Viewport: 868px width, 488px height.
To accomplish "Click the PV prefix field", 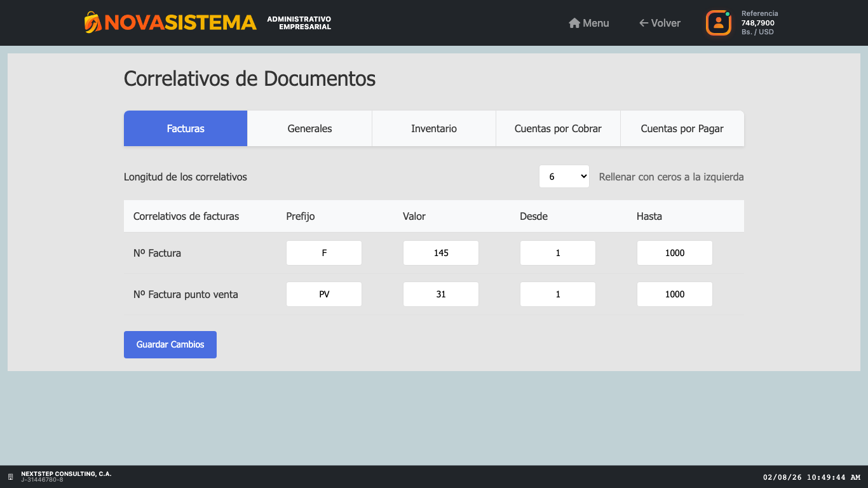I will click(324, 294).
